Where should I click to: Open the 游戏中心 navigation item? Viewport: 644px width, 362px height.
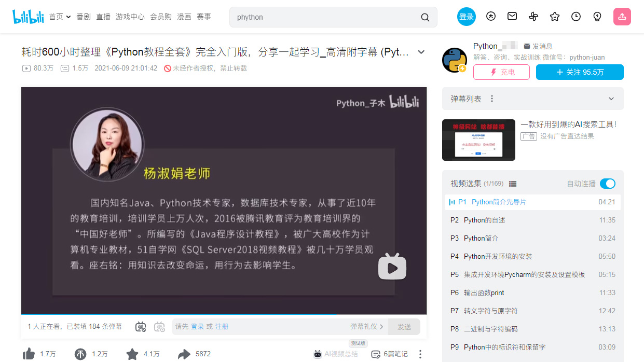click(130, 17)
